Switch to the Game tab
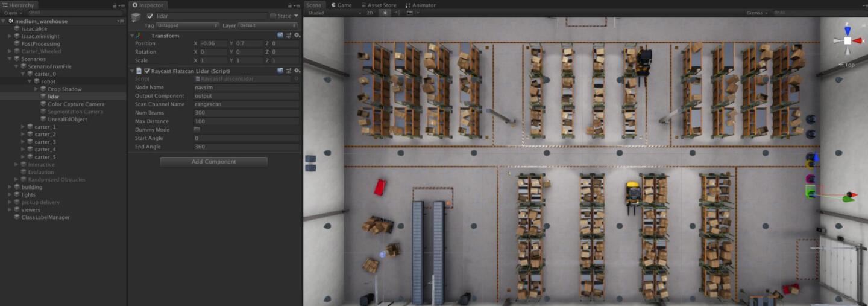Screen dimensions: 868x306 [341, 5]
